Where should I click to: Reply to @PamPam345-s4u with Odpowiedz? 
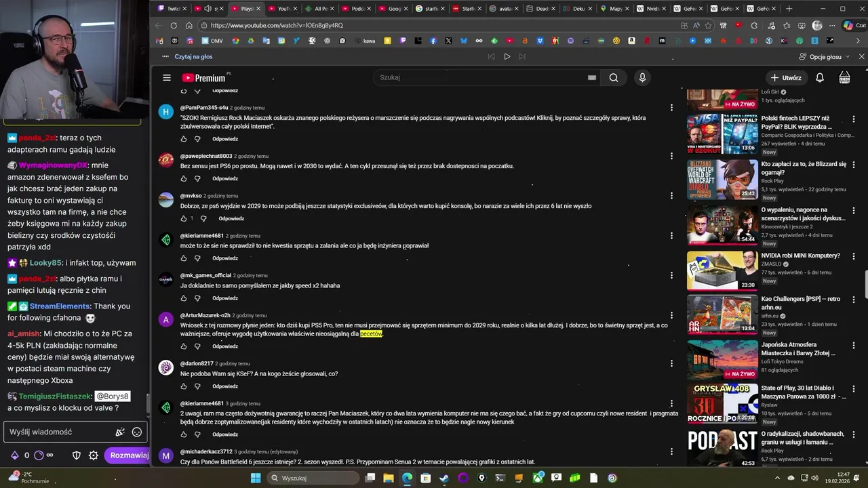tap(225, 139)
